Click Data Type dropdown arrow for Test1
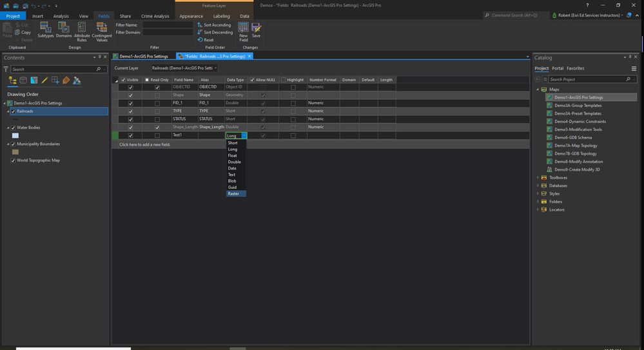 [x=244, y=135]
